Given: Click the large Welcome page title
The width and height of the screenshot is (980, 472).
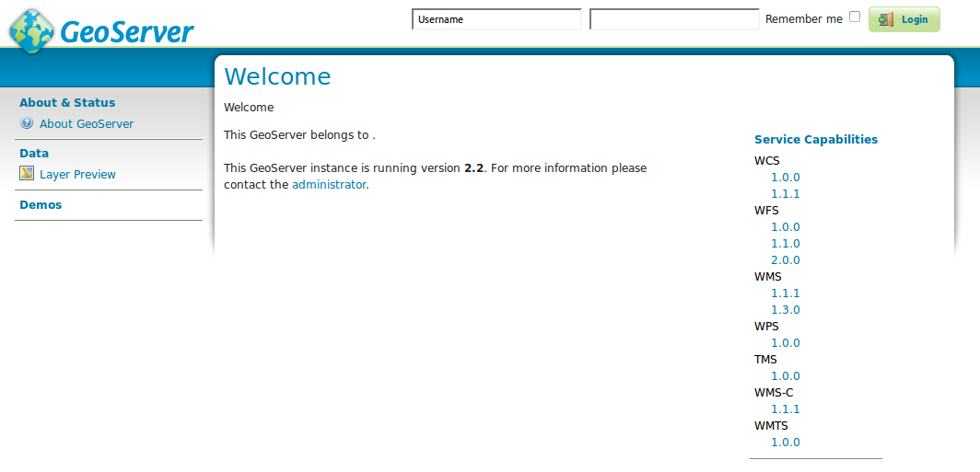Looking at the screenshot, I should point(277,76).
